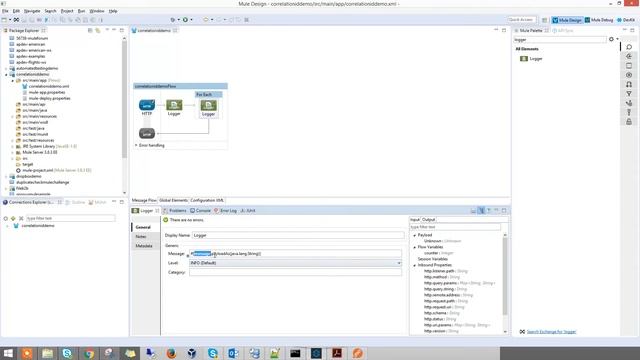Open the Console tab
This screenshot has height=360, width=640.
(x=200, y=211)
